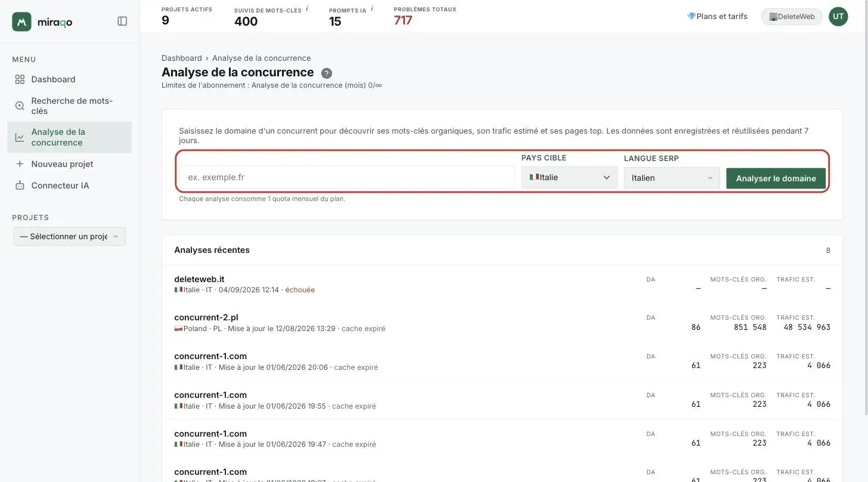
Task: Click the 'échouée' status on deleteweb.it
Action: pyautogui.click(x=300, y=290)
